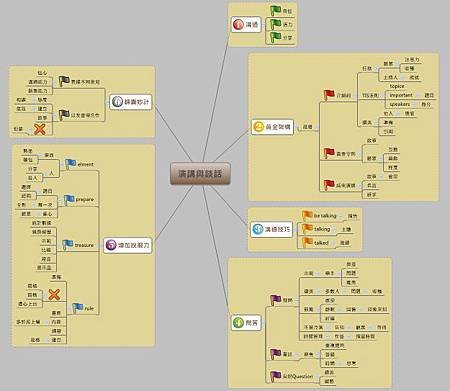Screen dimensions: 450x391
Task: Click the blue flag beside the element node
Action: point(70,164)
